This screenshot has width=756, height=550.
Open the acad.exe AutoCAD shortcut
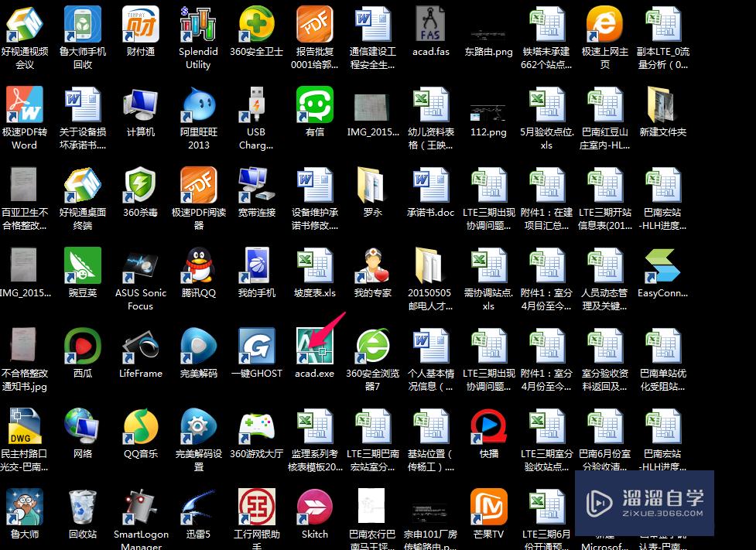coord(314,346)
